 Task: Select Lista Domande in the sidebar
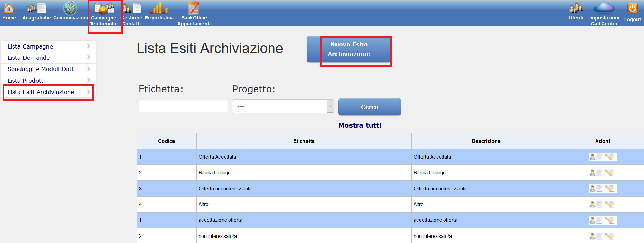click(x=48, y=58)
